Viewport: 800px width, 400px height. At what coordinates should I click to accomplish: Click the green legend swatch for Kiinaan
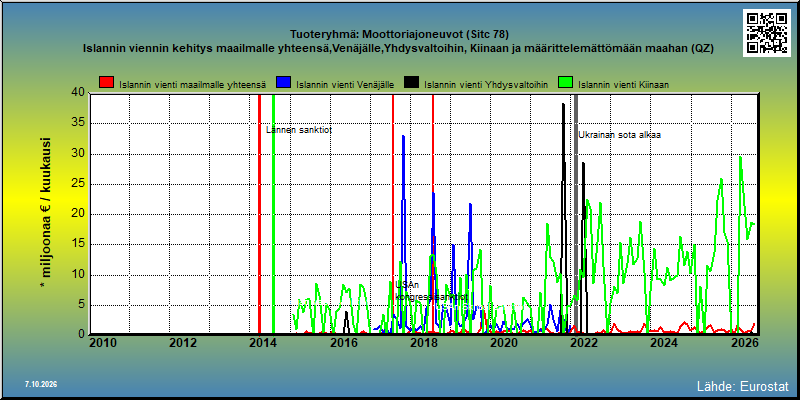coord(565,82)
